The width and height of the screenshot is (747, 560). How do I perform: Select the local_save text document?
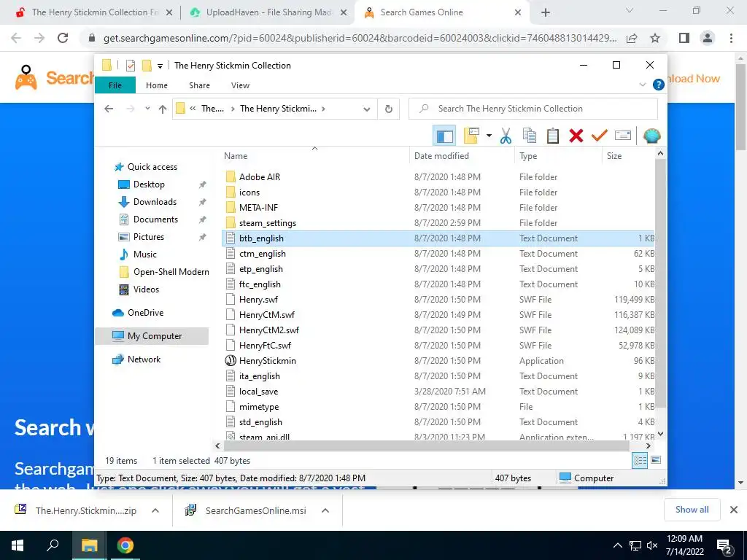[x=258, y=392]
